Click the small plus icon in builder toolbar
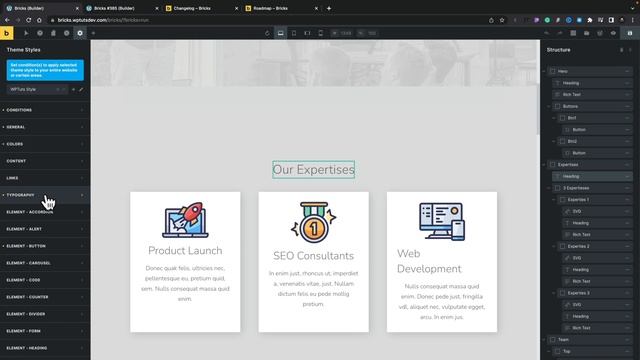Screen dimensions: 640x360 (93, 33)
